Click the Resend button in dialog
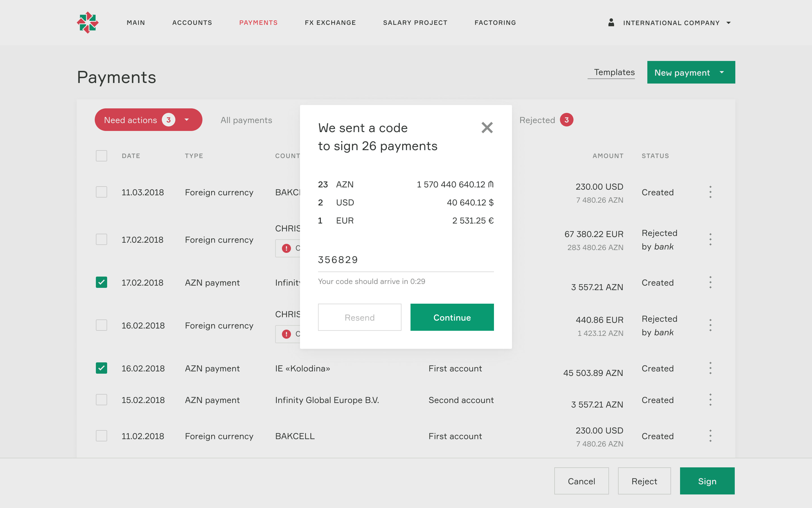 (x=359, y=317)
